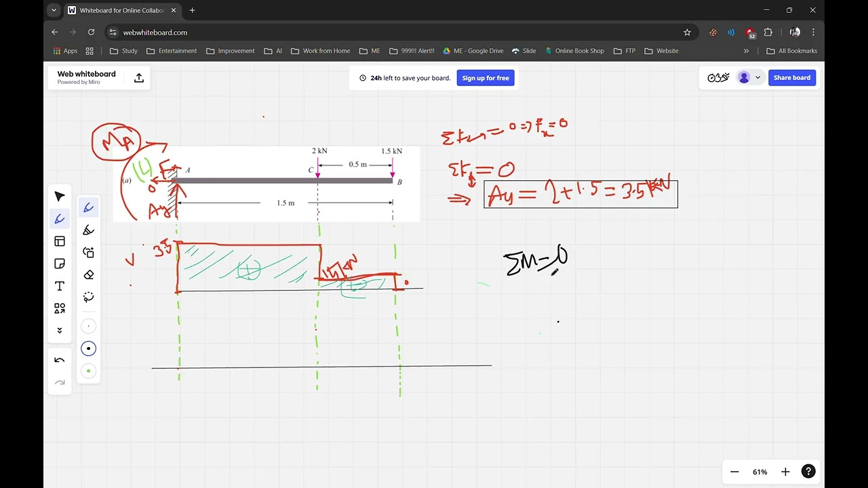Image resolution: width=868 pixels, height=488 pixels.
Task: Click the site info icon in address bar
Action: point(114,33)
